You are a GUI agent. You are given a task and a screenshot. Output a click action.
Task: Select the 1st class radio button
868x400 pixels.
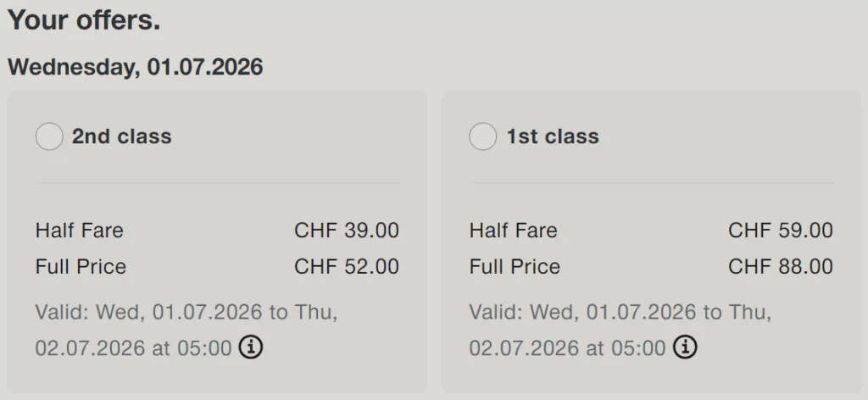click(483, 136)
